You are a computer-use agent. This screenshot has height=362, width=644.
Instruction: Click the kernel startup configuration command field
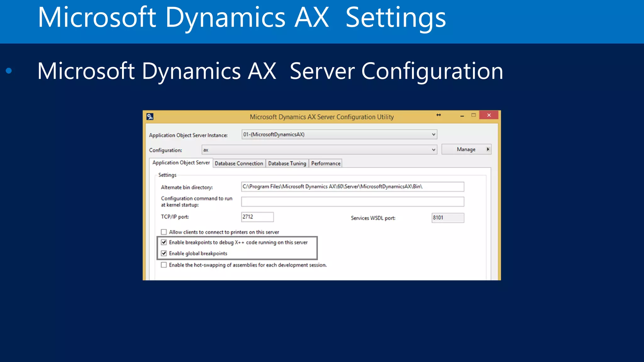pos(352,202)
